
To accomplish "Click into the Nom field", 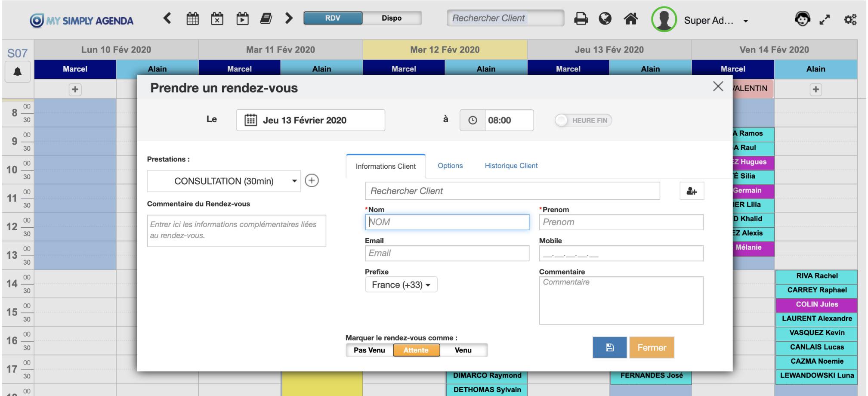I will pos(447,222).
